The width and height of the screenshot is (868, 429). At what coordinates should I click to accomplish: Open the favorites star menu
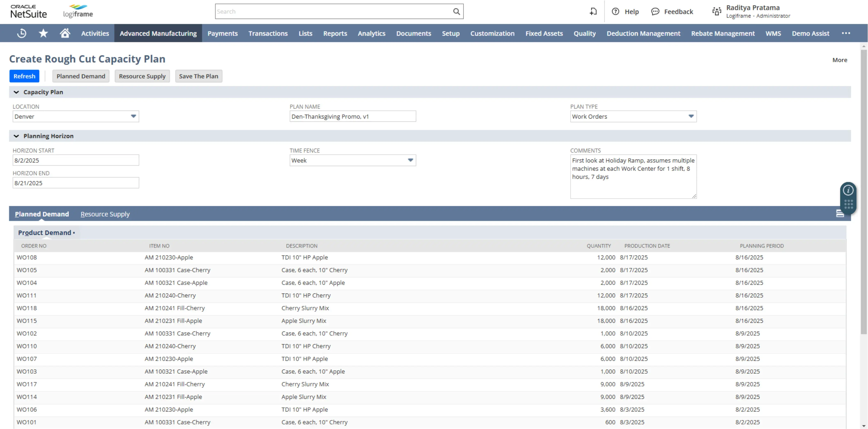tap(43, 33)
